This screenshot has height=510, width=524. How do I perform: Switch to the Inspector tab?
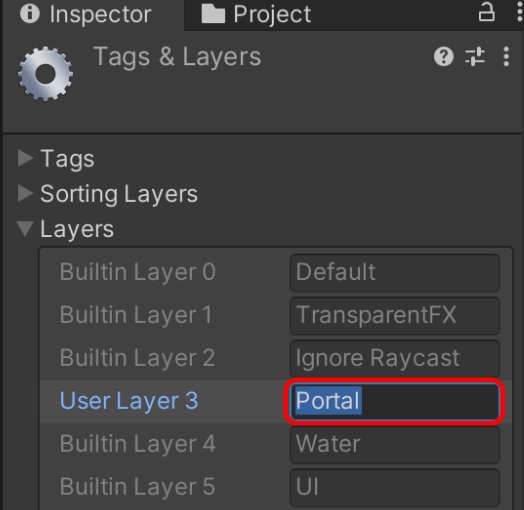click(x=86, y=14)
